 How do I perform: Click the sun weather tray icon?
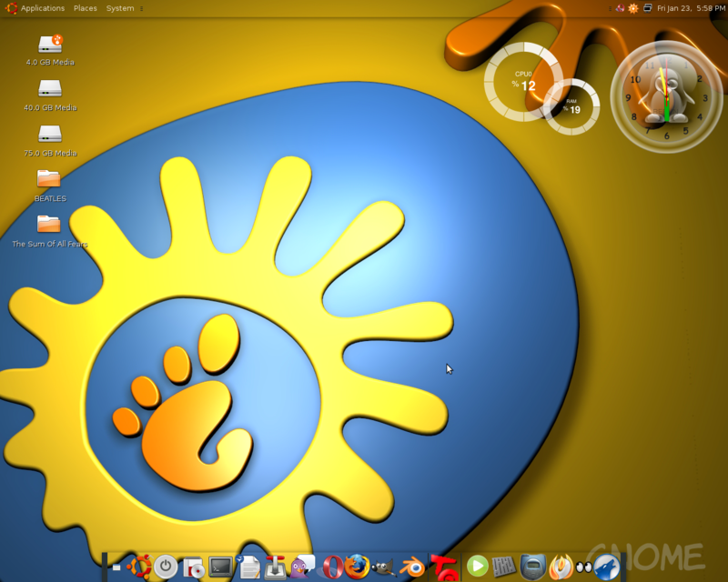[x=633, y=8]
